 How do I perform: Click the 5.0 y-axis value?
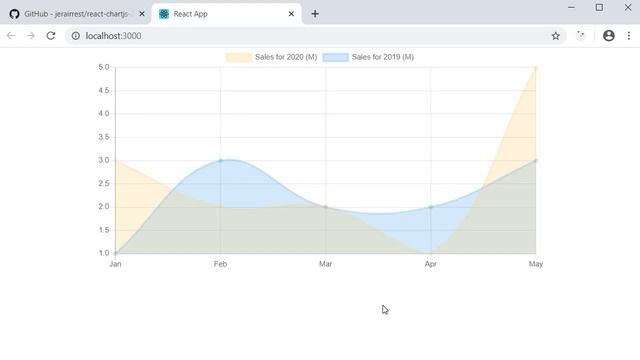(104, 67)
